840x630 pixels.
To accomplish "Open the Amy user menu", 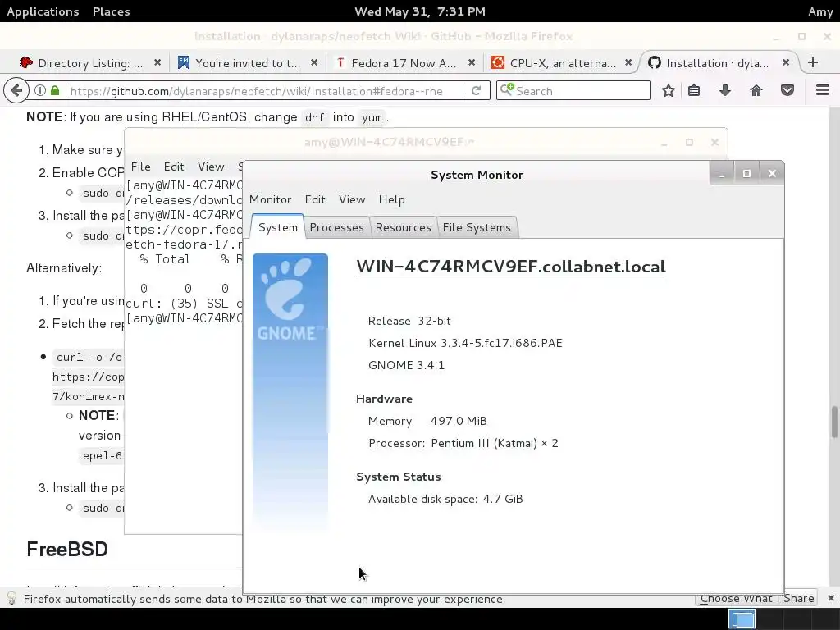I will pos(820,11).
